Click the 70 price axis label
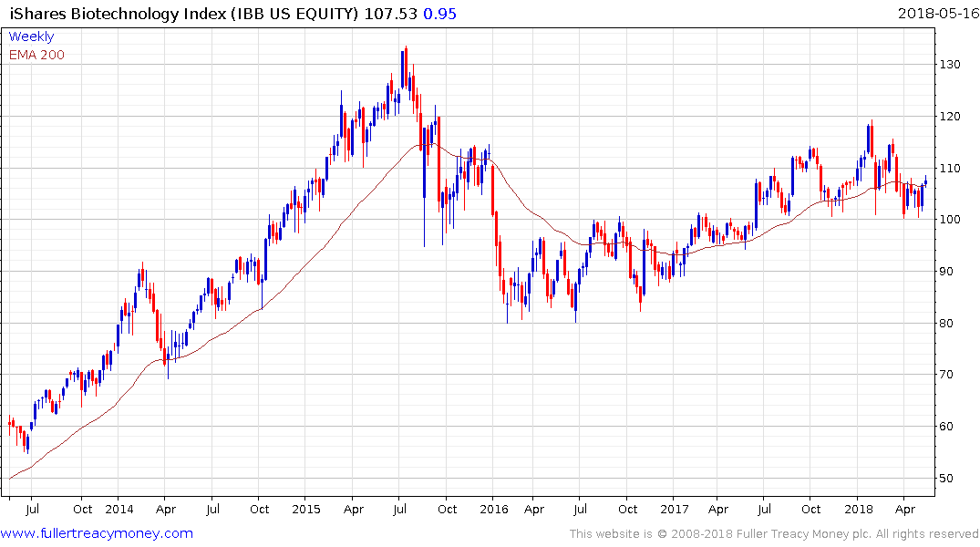 (945, 375)
